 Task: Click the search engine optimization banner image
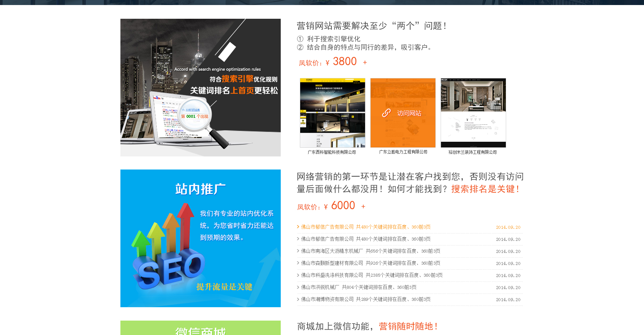point(200,87)
